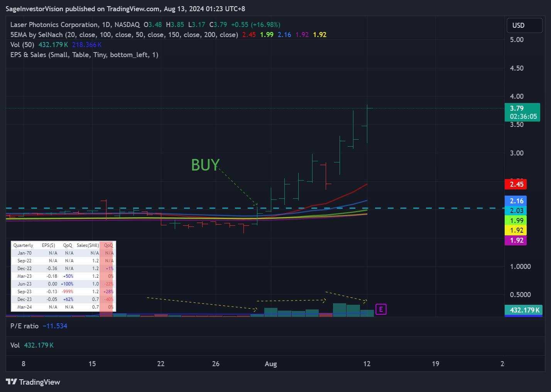Click the 12 date on time axis
This screenshot has width=551, height=392.
click(367, 364)
